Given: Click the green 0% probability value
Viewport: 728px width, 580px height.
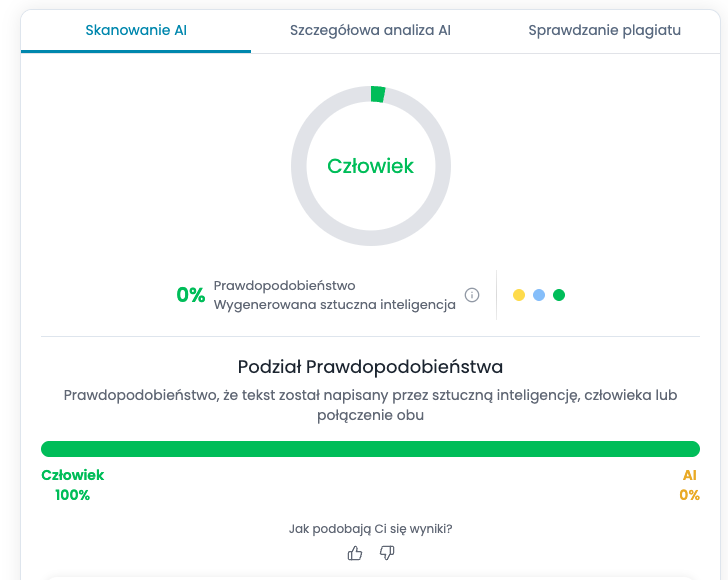Looking at the screenshot, I should 190,295.
